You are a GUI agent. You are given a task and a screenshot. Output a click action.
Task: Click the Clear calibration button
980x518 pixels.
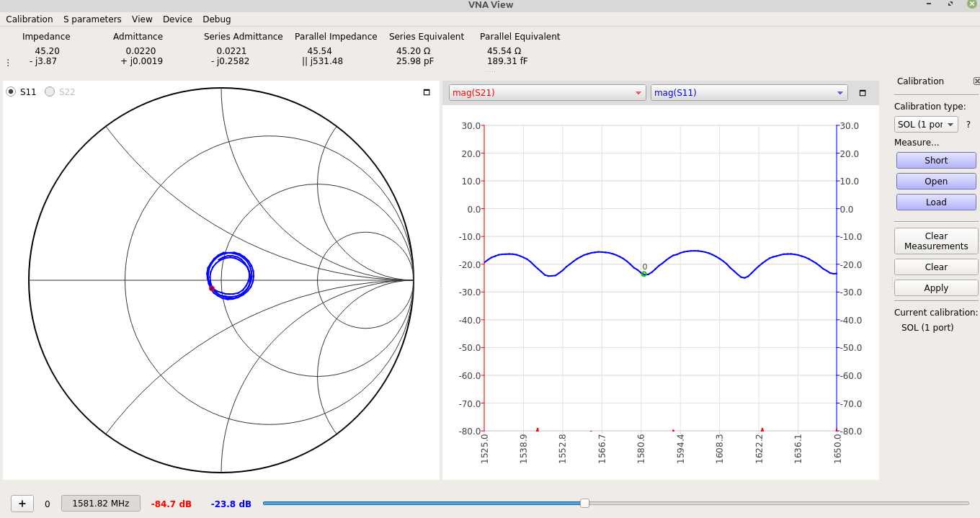[x=936, y=267]
